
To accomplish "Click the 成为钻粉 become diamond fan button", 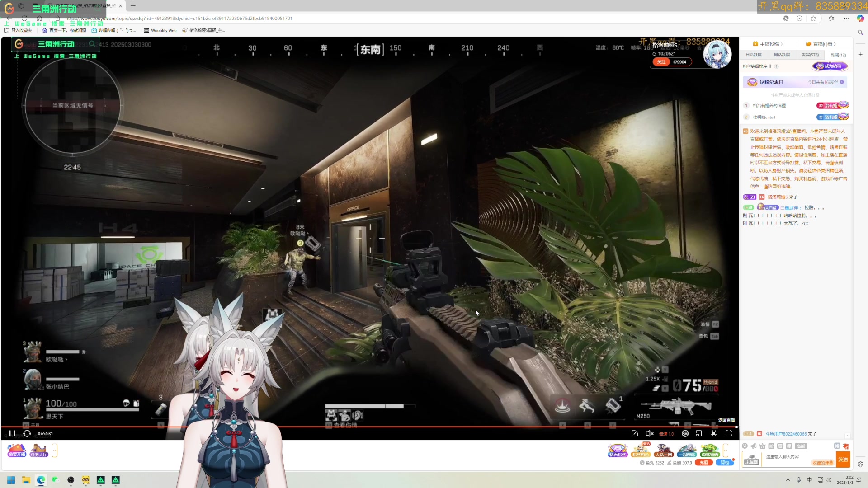I will 830,66.
